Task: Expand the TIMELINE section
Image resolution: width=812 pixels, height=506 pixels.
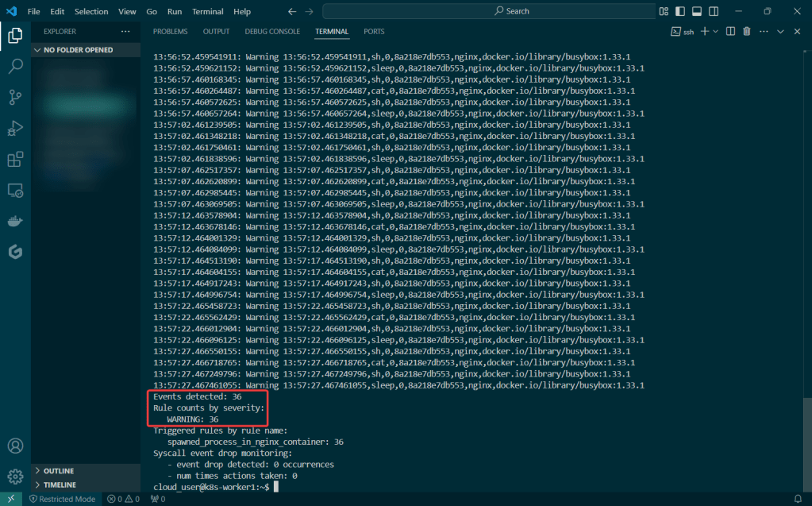Action: pyautogui.click(x=60, y=485)
